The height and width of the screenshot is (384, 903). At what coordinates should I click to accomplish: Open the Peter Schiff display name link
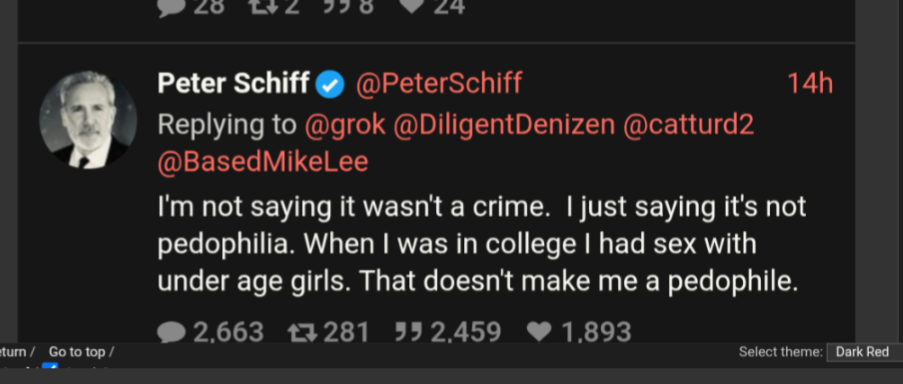pyautogui.click(x=233, y=83)
